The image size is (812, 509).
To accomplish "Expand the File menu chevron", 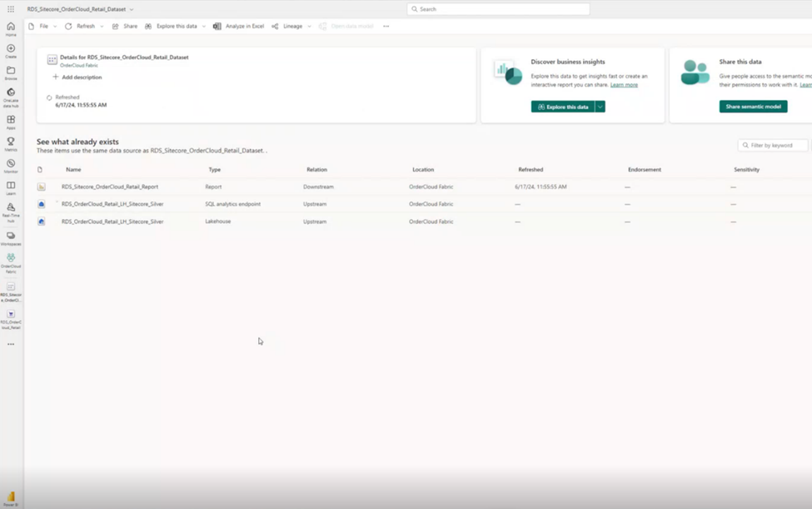I will tap(55, 27).
